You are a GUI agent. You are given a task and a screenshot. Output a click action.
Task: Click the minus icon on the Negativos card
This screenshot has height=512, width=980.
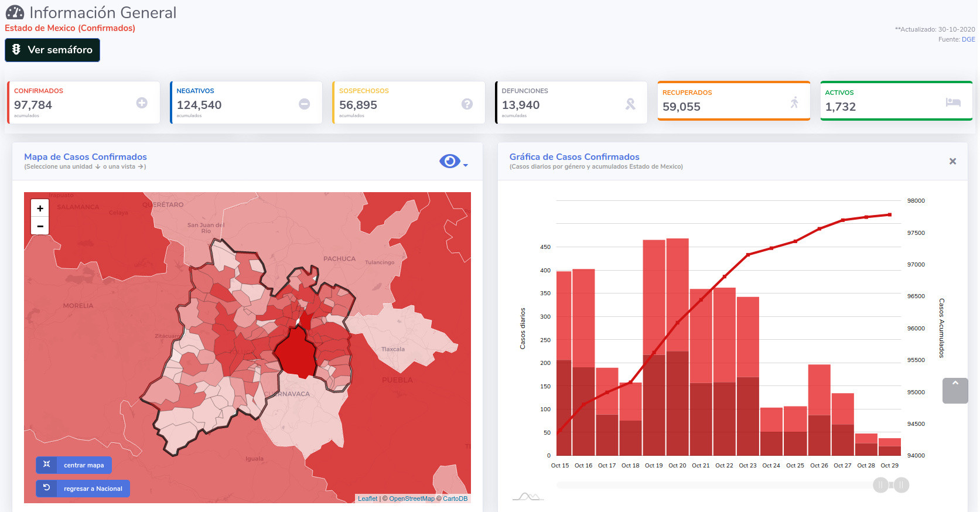tap(305, 104)
